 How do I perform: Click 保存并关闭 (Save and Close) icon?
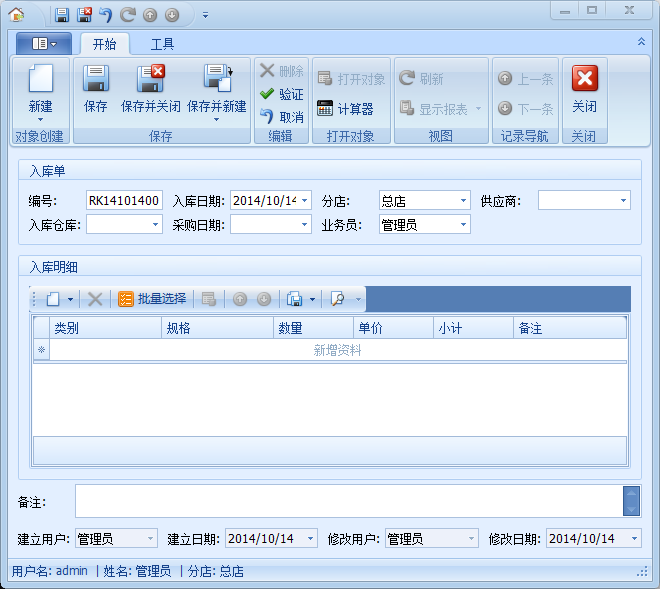(150, 86)
